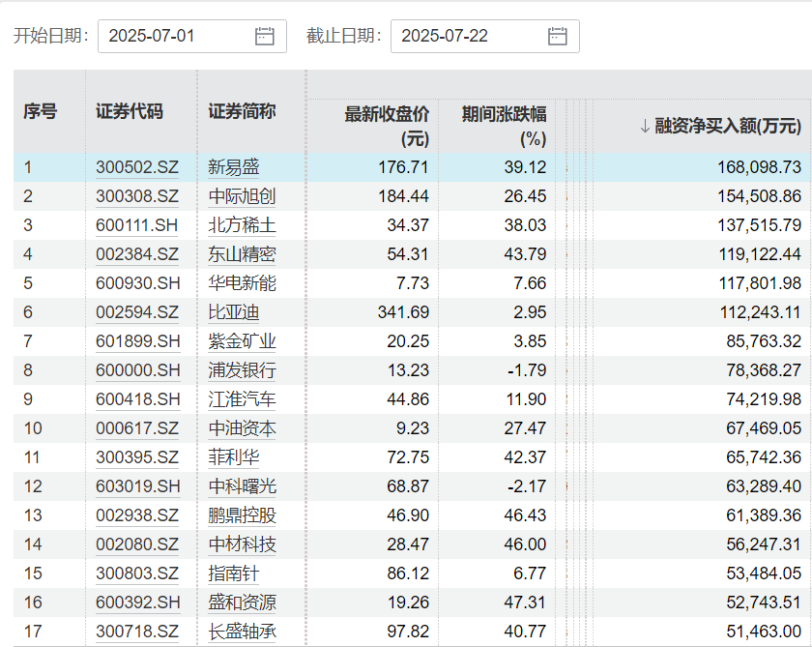Click the start date field 2025-07-01

tap(174, 37)
